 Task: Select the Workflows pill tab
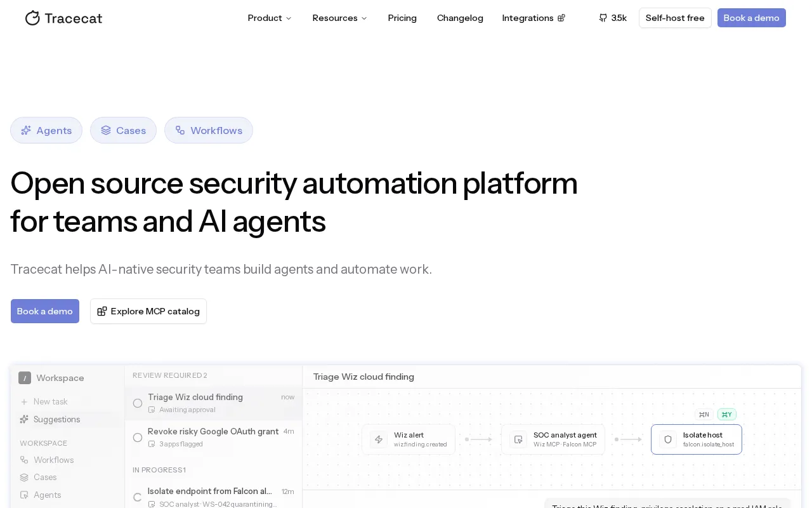click(x=209, y=130)
